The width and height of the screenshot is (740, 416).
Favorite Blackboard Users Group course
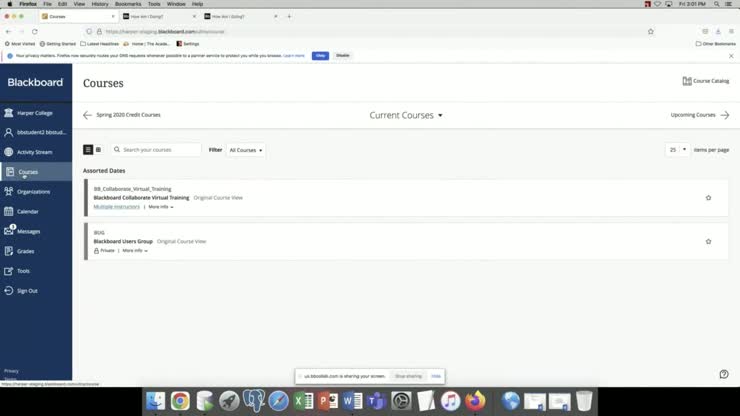pos(708,241)
